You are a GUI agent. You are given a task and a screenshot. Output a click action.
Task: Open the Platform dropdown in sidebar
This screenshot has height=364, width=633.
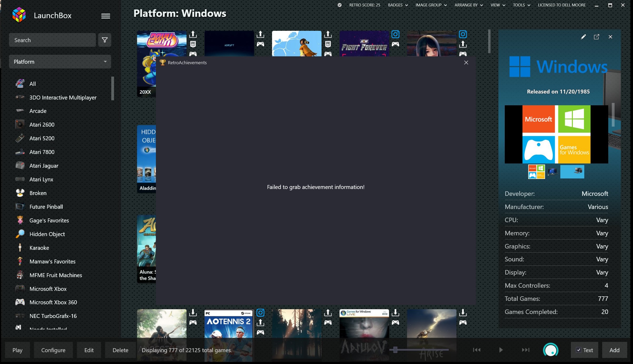coord(60,62)
